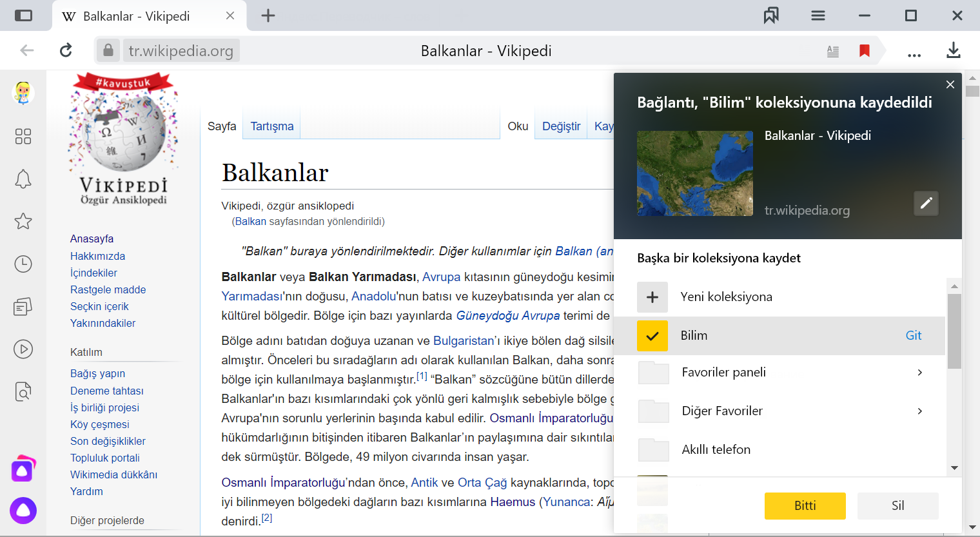The image size is (980, 537).
Task: Follow the Osmanlı İmparatorluğu link in last paragraph
Action: coord(283,483)
